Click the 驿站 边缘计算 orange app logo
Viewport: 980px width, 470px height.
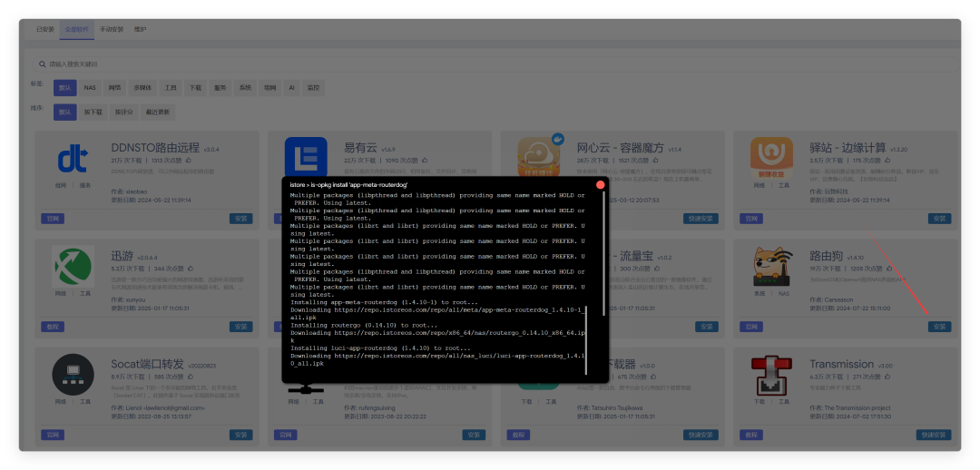(771, 158)
